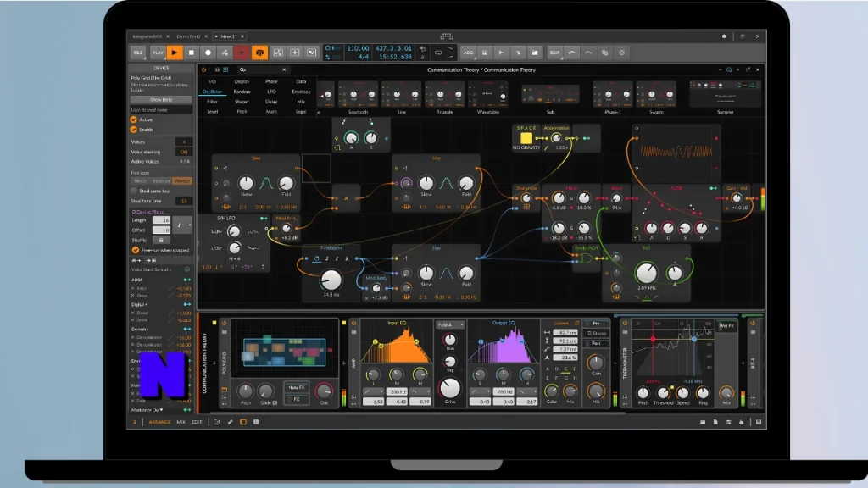868x488 pixels.
Task: Click the Show Help button
Action: pos(161,100)
